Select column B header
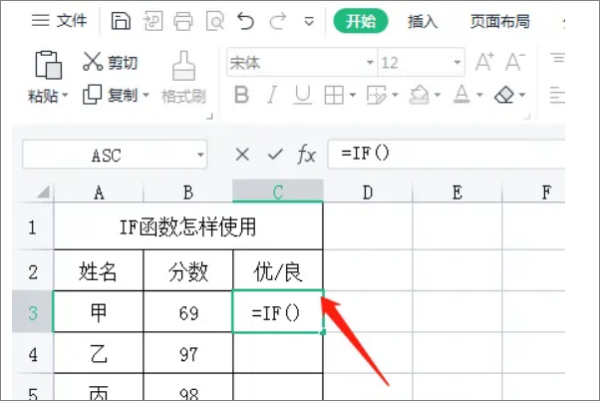The width and height of the screenshot is (600, 401). tap(188, 192)
